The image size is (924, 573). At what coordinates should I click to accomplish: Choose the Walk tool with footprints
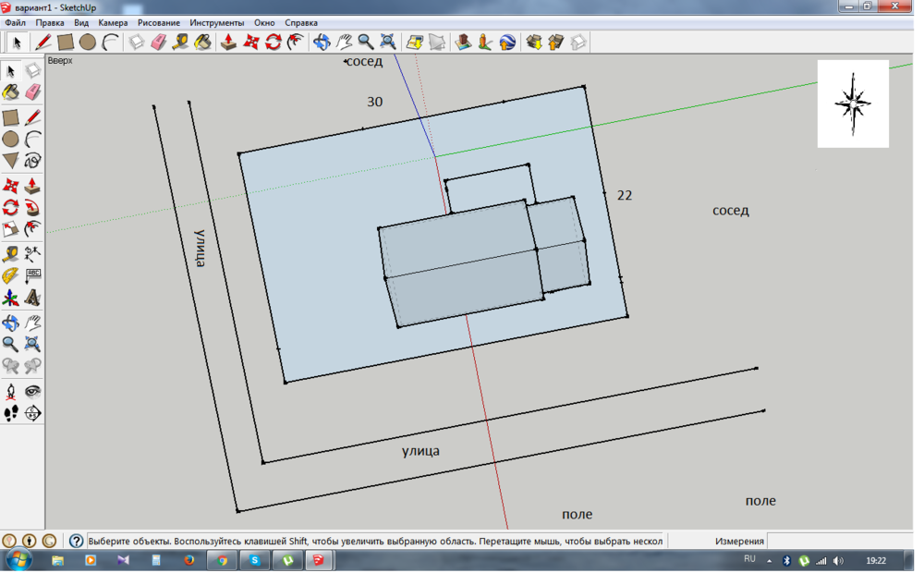[10, 413]
